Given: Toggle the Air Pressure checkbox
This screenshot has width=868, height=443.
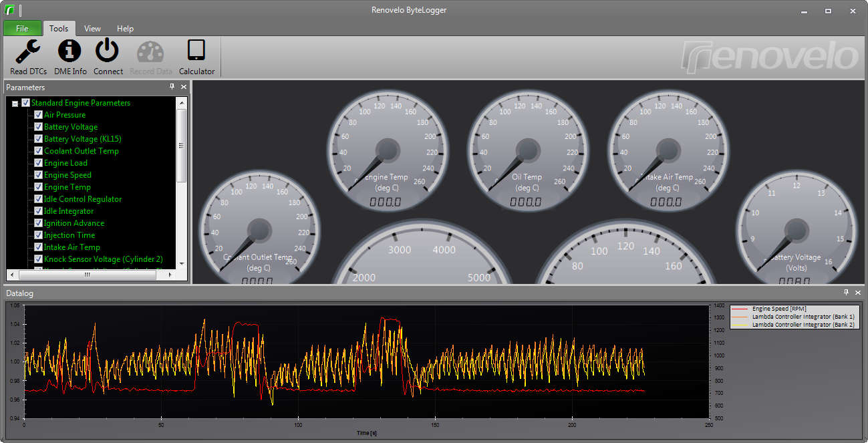Looking at the screenshot, I should pyautogui.click(x=38, y=115).
